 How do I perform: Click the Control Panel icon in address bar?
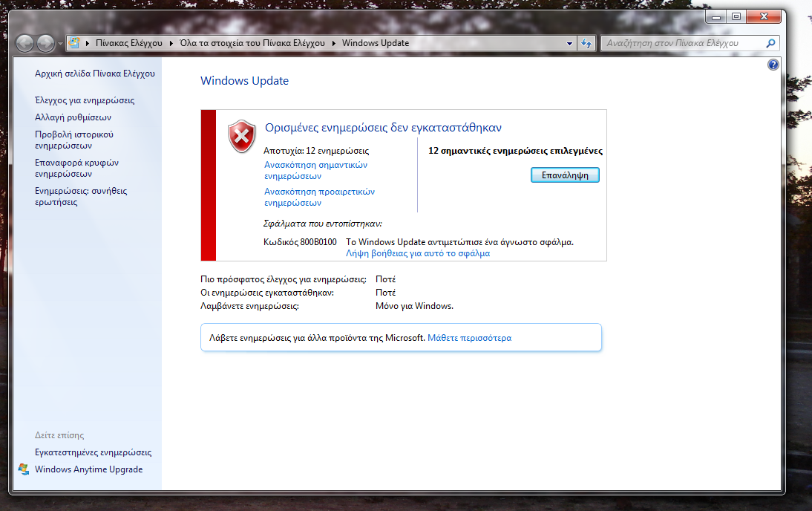point(74,43)
